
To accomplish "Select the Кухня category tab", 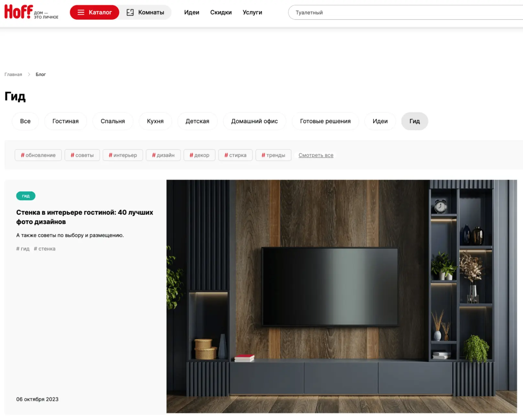I will (x=155, y=121).
